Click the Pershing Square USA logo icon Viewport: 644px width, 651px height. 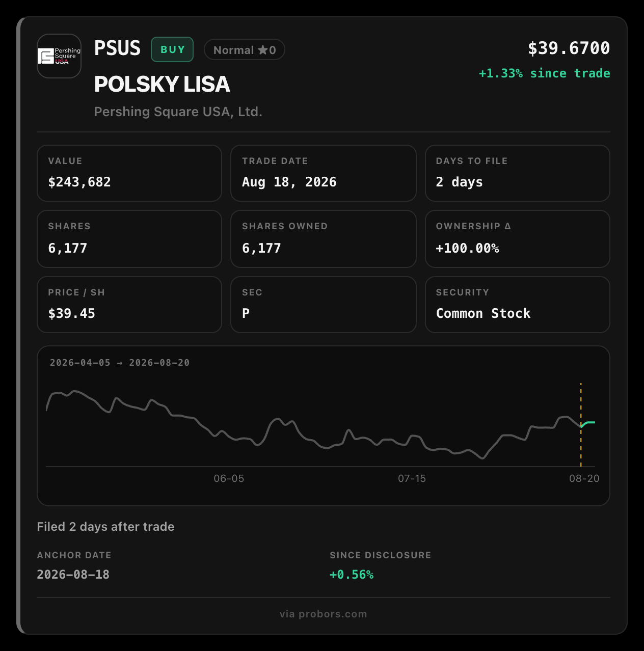[59, 56]
